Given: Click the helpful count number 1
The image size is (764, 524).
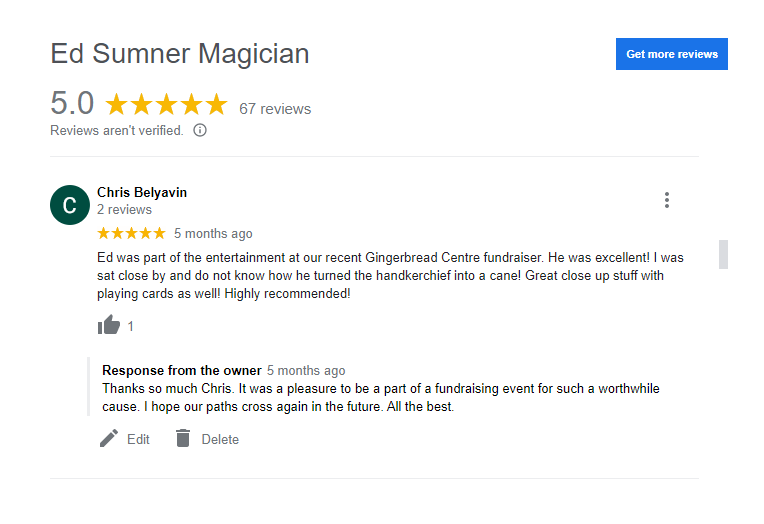Looking at the screenshot, I should tap(131, 326).
